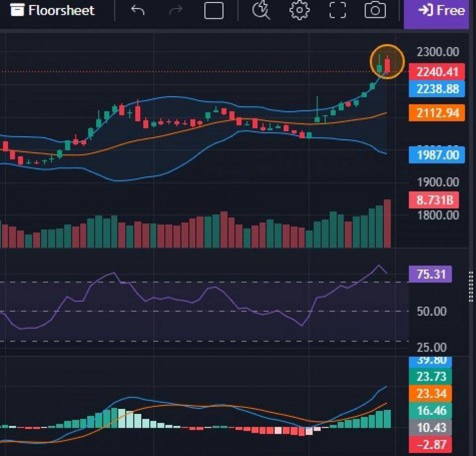Image resolution: width=476 pixels, height=456 pixels.
Task: Click the red -2.87 indicator label
Action: 430,445
